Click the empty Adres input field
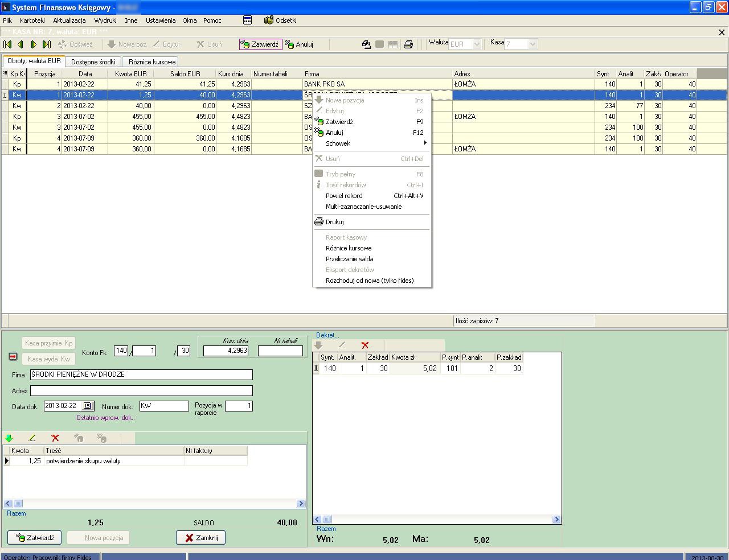 (141, 390)
